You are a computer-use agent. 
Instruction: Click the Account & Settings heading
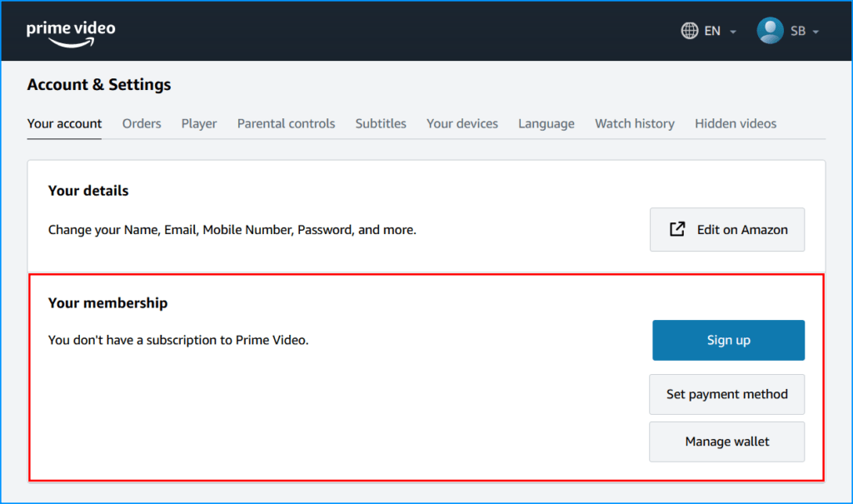click(99, 84)
